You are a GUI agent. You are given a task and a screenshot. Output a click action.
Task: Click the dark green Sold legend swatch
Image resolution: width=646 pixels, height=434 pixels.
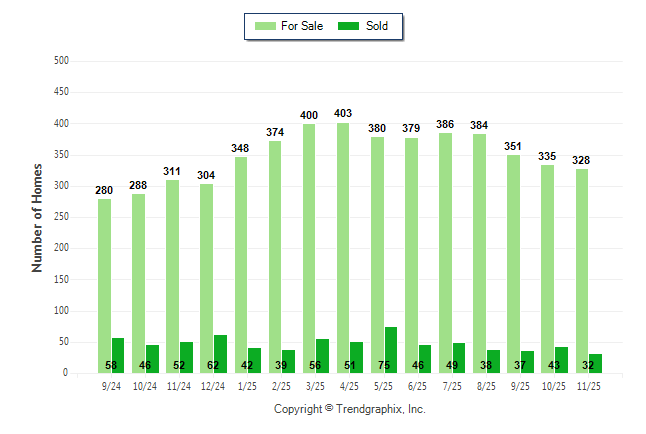click(x=350, y=25)
